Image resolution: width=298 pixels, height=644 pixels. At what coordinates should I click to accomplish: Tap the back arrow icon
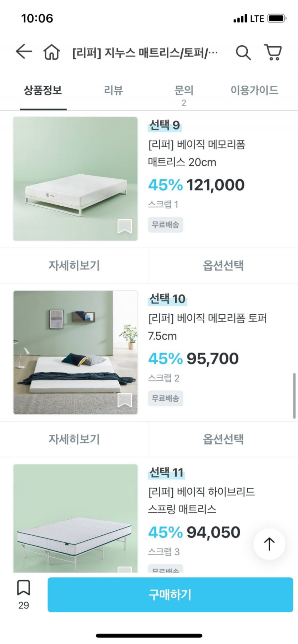point(24,52)
